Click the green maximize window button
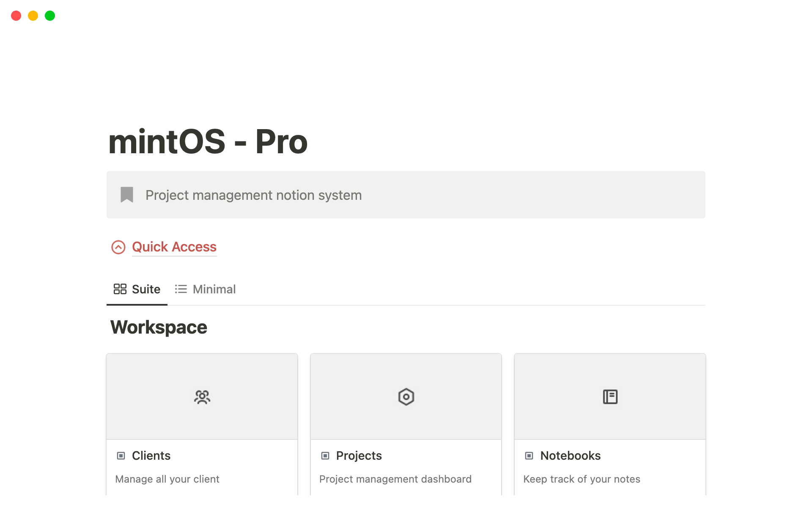 tap(50, 16)
